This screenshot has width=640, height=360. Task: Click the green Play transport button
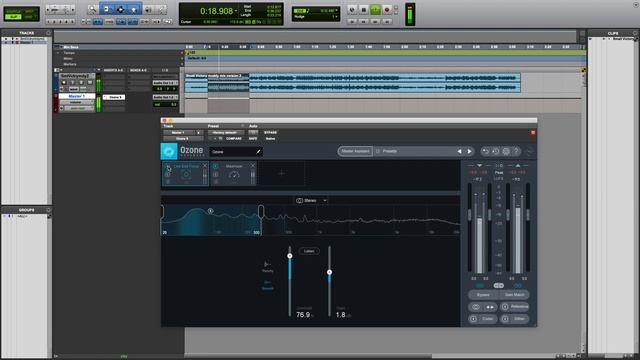pos(376,9)
